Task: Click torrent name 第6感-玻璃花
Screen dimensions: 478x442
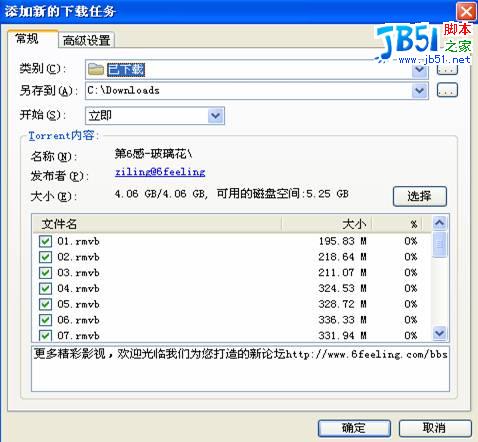Action: tap(153, 154)
